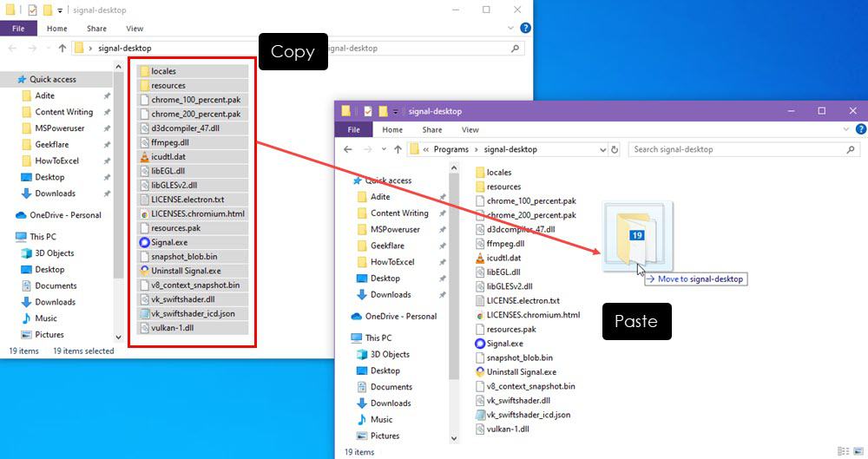
Task: Switch to details view in front window
Action: coord(843,452)
